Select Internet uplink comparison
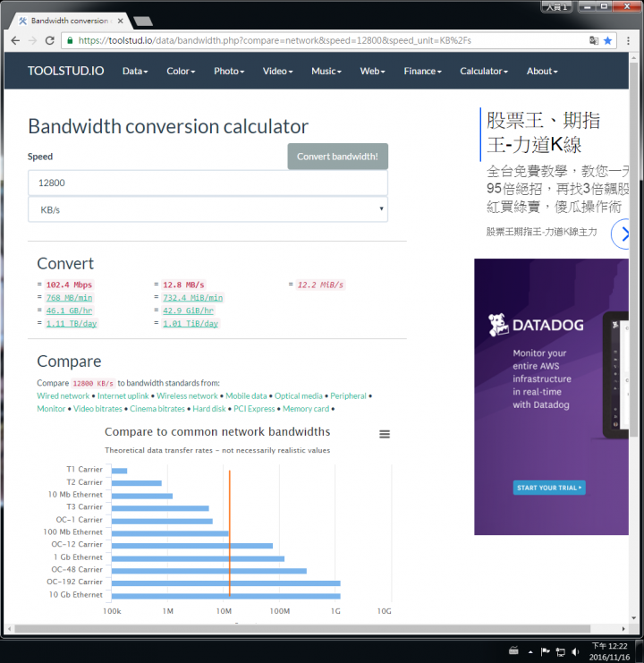This screenshot has height=663, width=644. (x=123, y=395)
